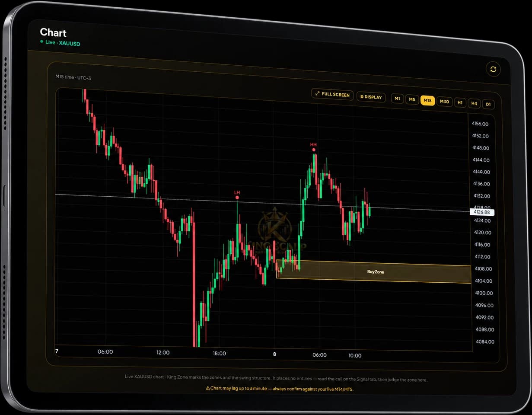Click the 4148.00 price axis label
The image size is (532, 415).
pyautogui.click(x=480, y=148)
